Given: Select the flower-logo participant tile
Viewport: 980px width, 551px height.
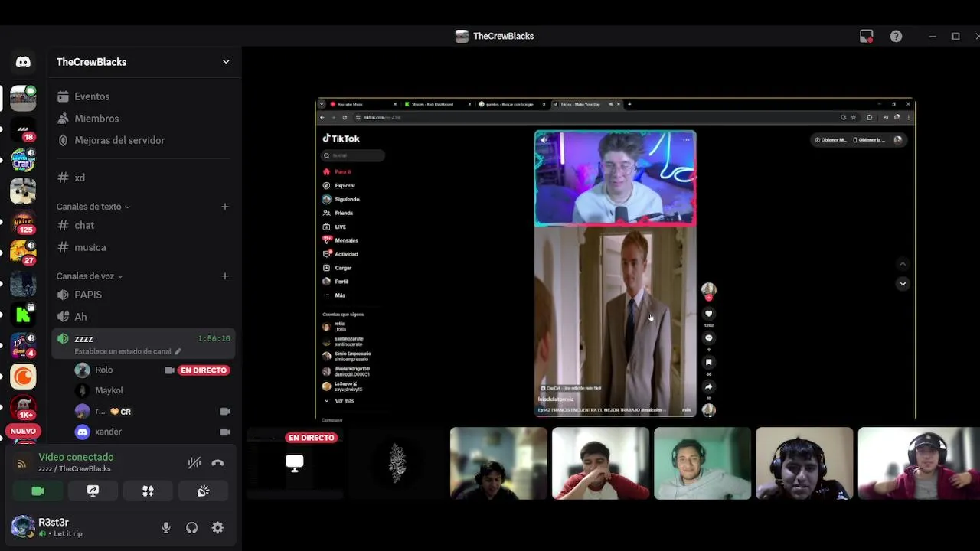Looking at the screenshot, I should [x=397, y=463].
